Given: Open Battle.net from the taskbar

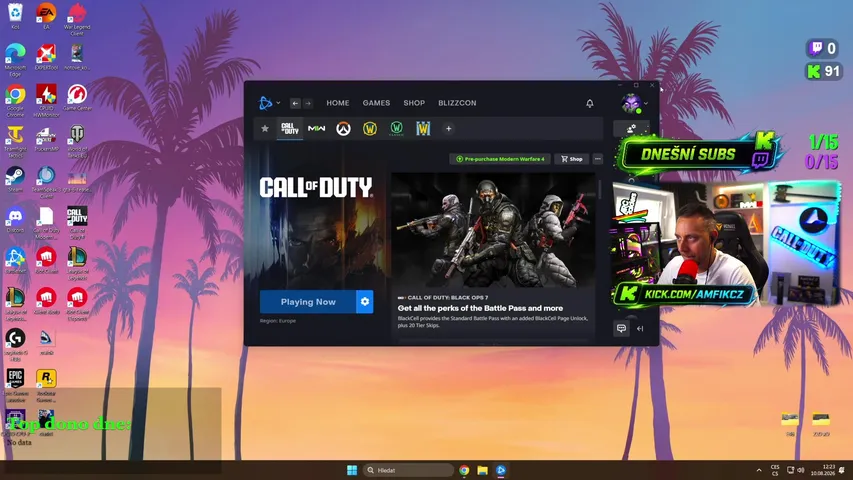Looking at the screenshot, I should [x=501, y=470].
